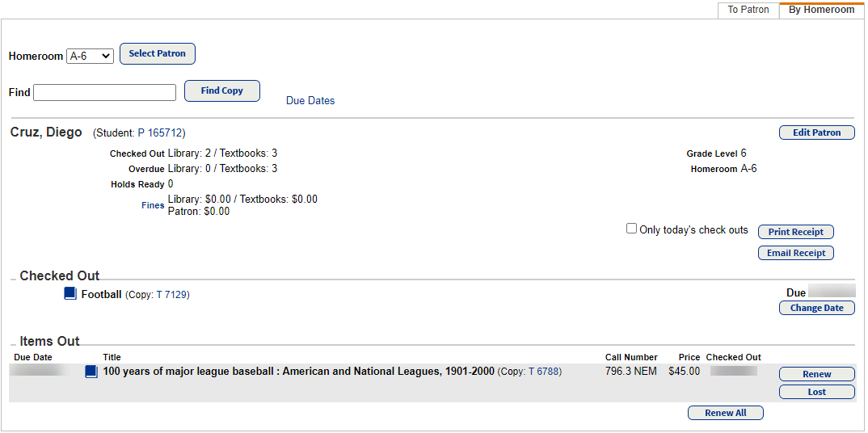Click the Edit Patron button

tap(816, 132)
